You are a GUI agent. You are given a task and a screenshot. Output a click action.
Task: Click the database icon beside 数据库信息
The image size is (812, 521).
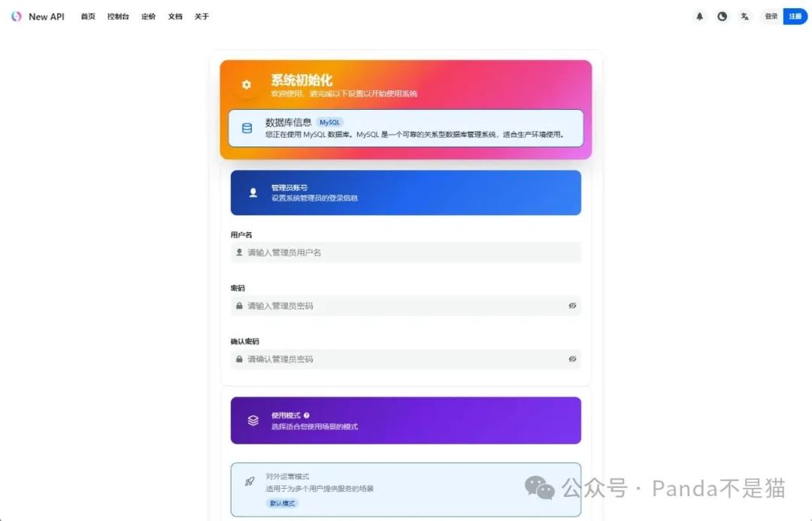tap(246, 128)
